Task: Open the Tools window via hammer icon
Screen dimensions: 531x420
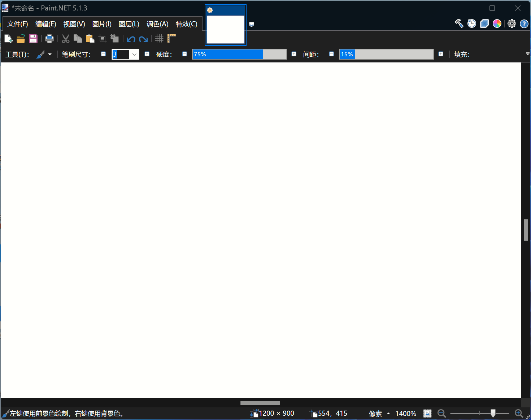Action: coord(459,23)
